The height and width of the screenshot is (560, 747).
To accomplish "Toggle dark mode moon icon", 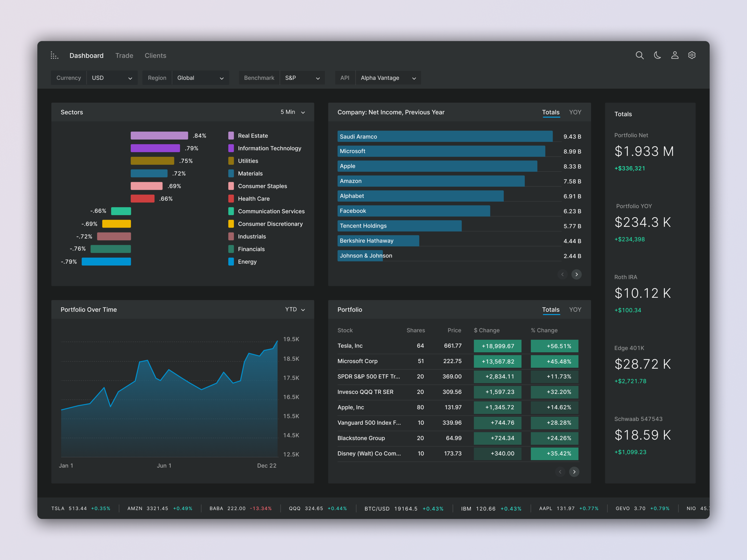I will tap(657, 55).
